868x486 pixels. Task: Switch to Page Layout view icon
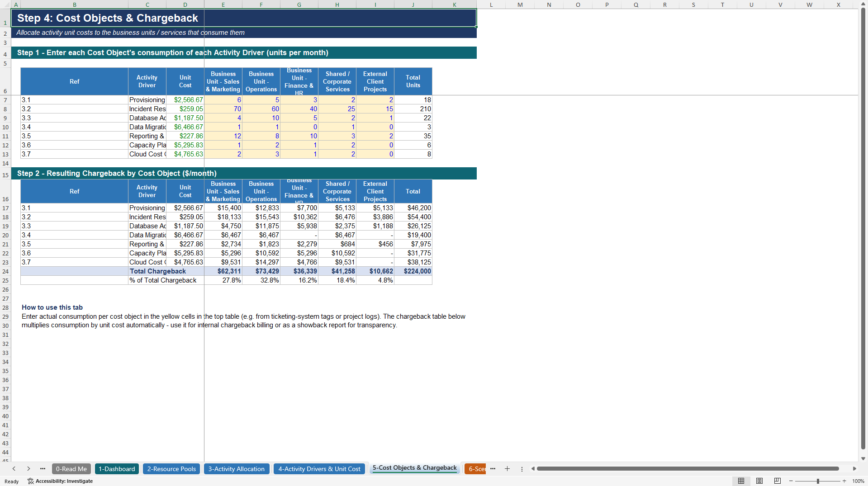(759, 481)
